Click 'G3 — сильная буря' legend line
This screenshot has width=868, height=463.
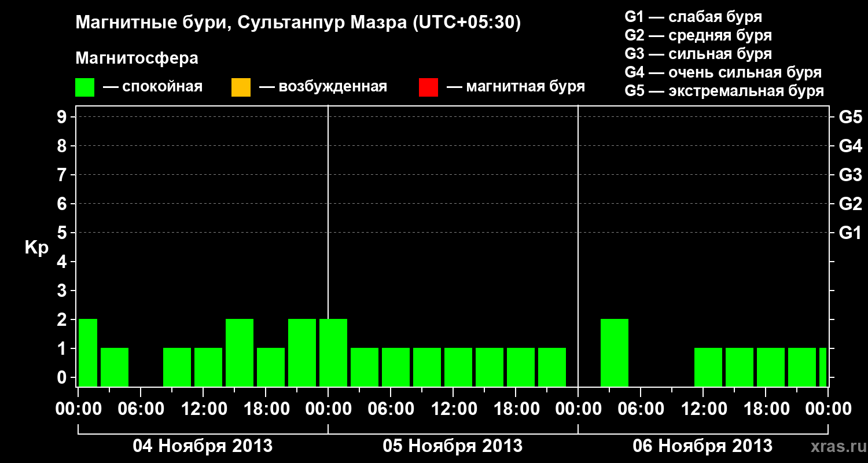tap(698, 54)
